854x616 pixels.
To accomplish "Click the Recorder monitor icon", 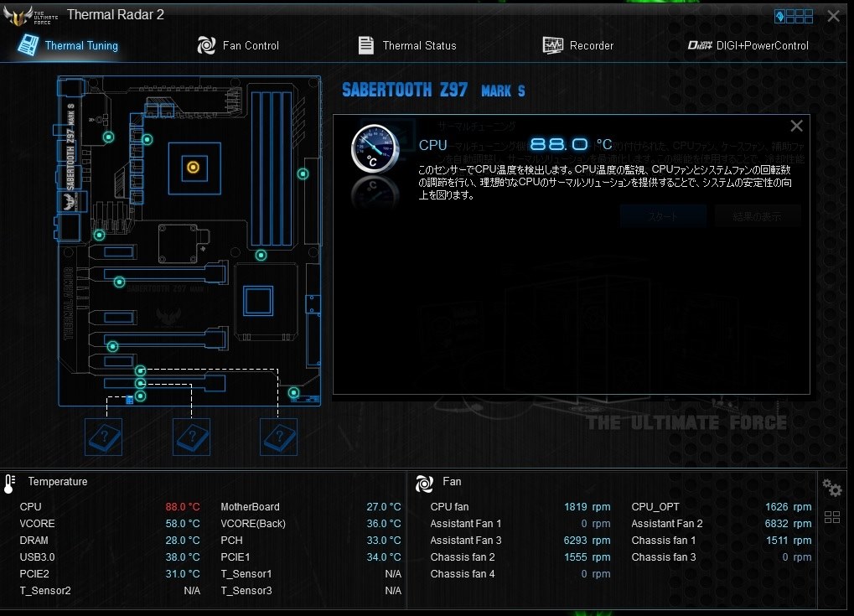I will point(553,45).
